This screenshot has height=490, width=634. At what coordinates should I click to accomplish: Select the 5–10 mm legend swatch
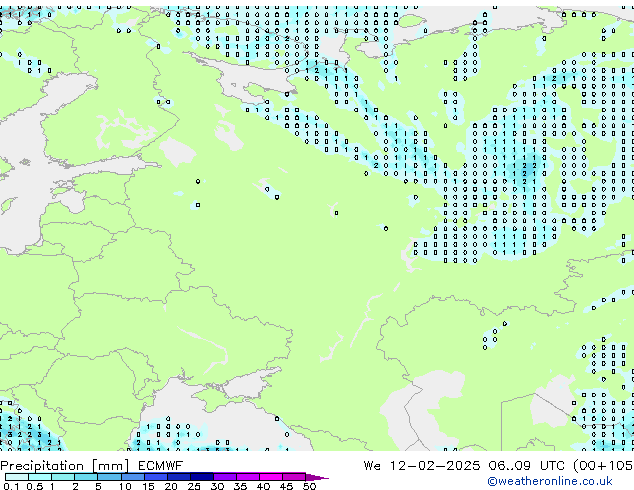point(109,477)
